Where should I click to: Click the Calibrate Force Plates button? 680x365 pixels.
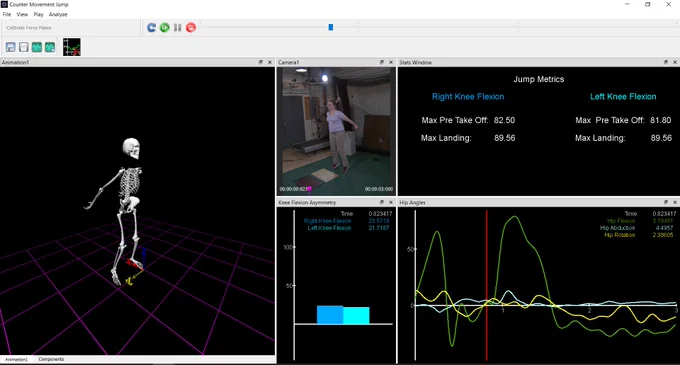coord(29,28)
